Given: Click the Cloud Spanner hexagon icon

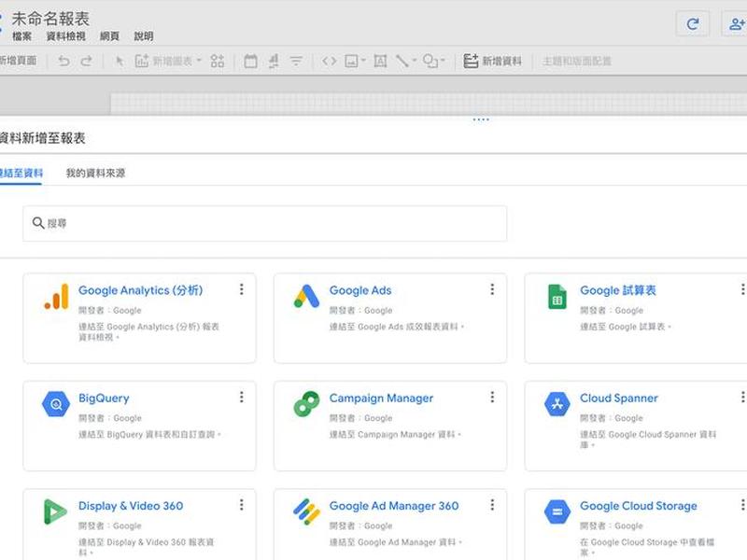Looking at the screenshot, I should [557, 404].
